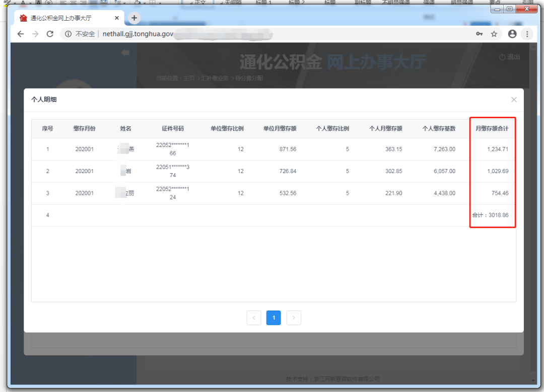Viewport: 544px width, 392px height.
Task: Bookmark this page with star icon
Action: click(x=494, y=34)
